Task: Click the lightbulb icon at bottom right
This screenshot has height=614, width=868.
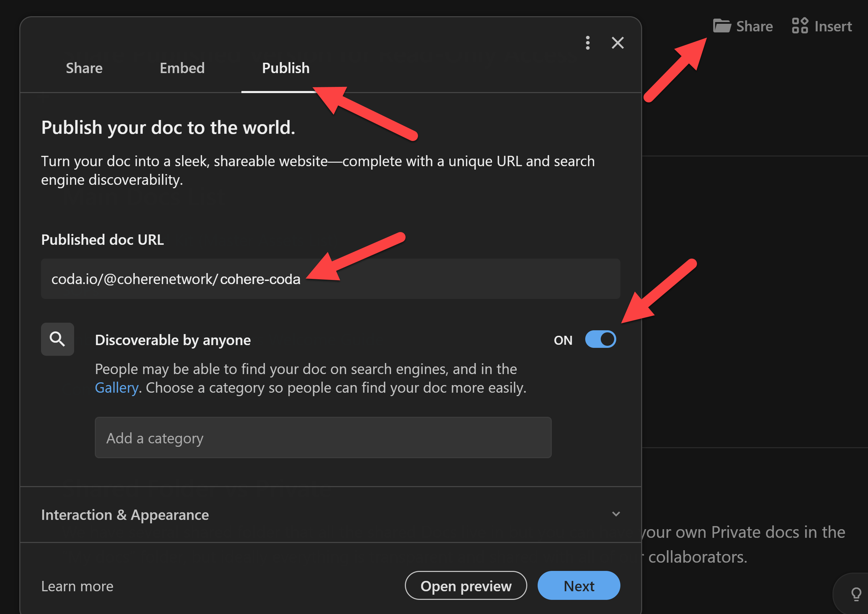Action: coord(856,594)
